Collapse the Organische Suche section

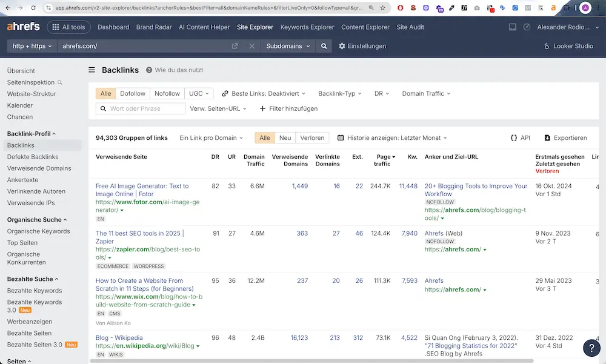37,219
